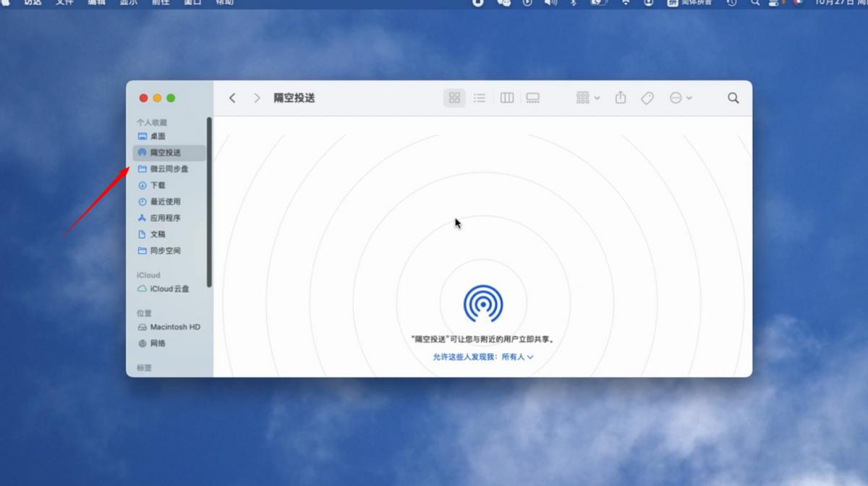Screen dimensions: 868x486
Task: Click the Tags icon in toolbar
Action: tap(647, 98)
